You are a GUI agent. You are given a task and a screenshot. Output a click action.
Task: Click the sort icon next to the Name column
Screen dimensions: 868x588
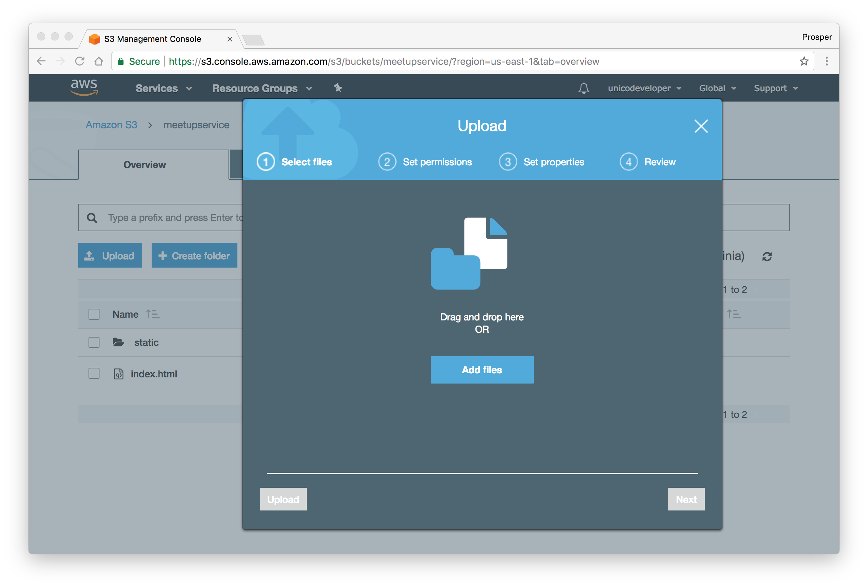click(152, 314)
